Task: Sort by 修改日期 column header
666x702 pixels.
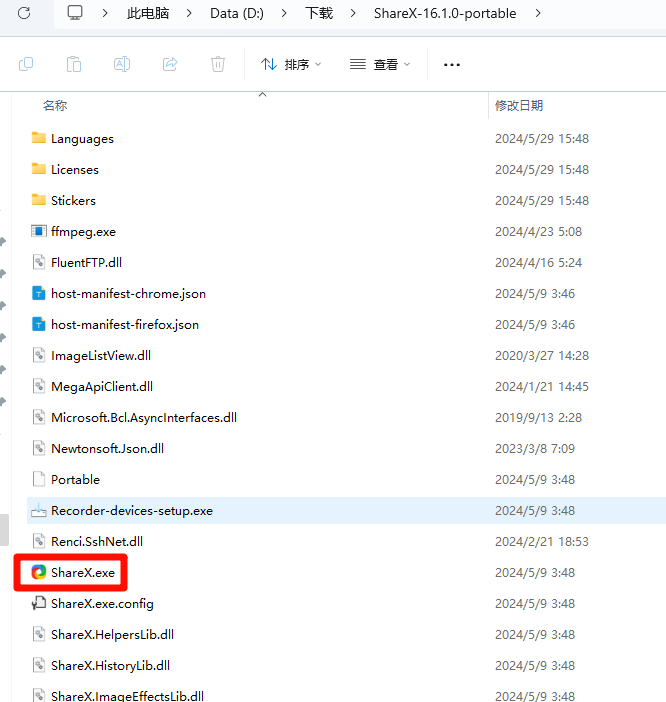Action: point(519,106)
